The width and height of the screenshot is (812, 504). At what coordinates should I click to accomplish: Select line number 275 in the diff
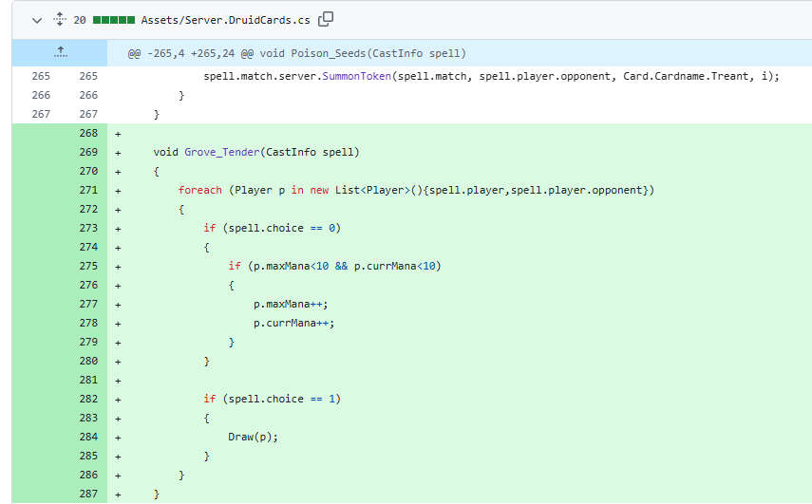coord(88,266)
